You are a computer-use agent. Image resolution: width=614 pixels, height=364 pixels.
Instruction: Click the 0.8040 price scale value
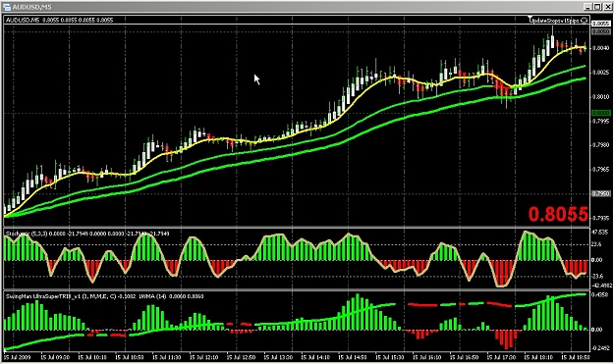(600, 48)
